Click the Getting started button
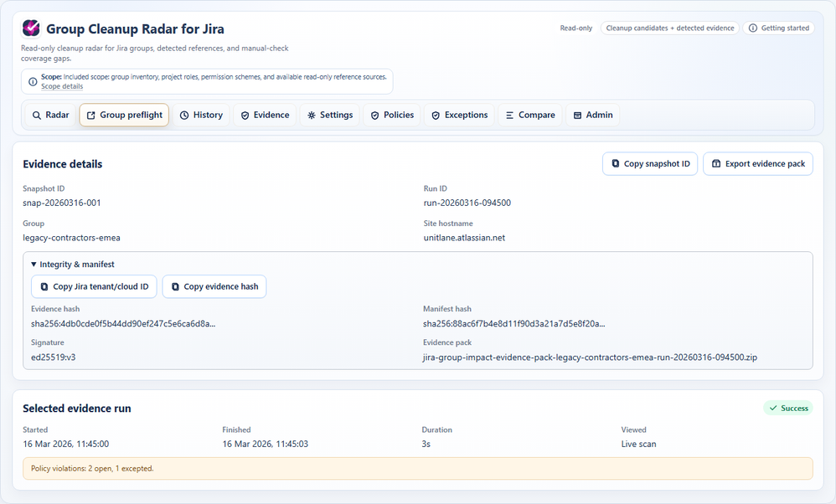 click(x=779, y=28)
